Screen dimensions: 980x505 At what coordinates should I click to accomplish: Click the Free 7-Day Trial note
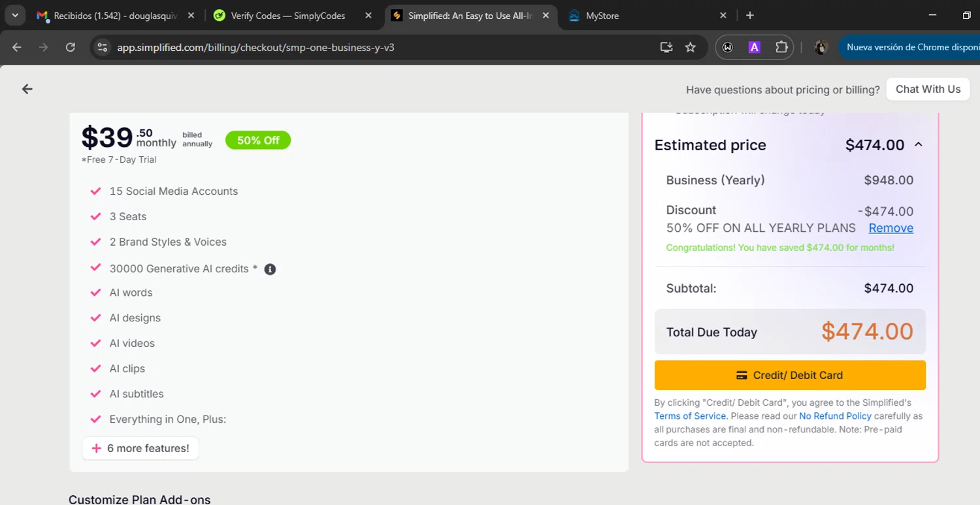tap(119, 159)
